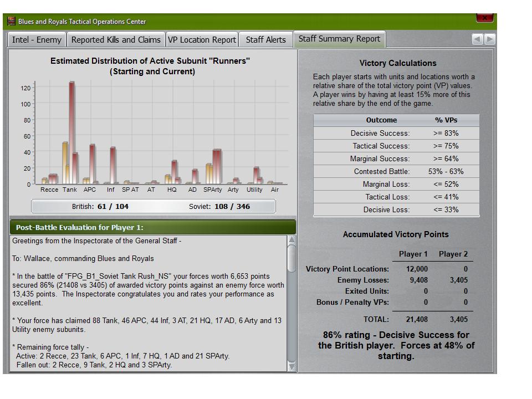This screenshot has height=399, width=532.
Task: Close the Tactical Operations Center window
Action: (484, 18)
